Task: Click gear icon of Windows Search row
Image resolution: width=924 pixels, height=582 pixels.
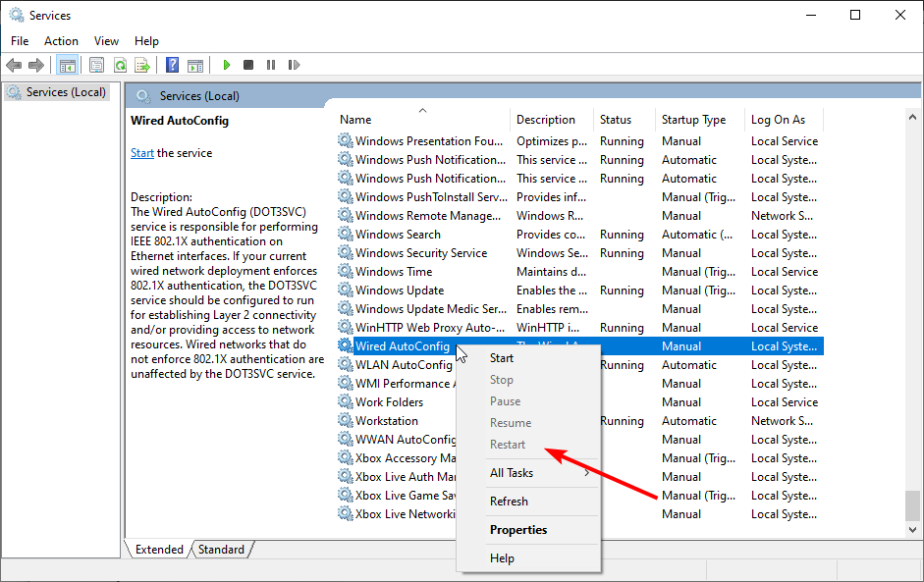Action: (345, 234)
